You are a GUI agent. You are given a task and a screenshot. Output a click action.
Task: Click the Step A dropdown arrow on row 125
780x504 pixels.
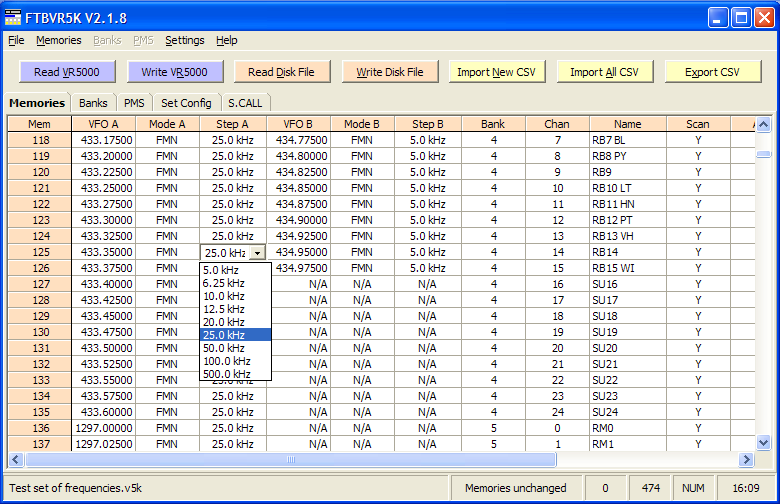(x=257, y=253)
